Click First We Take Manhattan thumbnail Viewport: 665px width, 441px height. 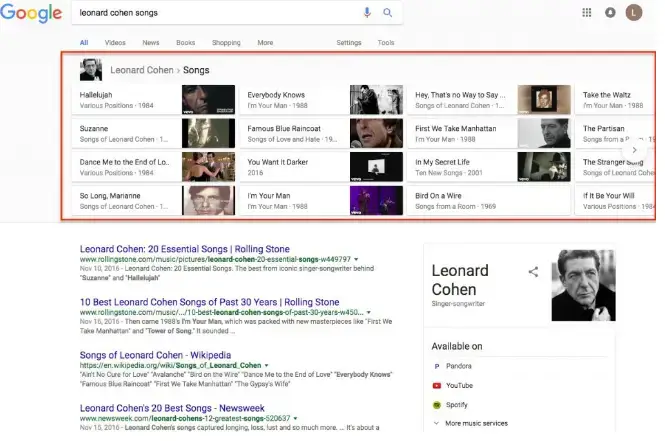pyautogui.click(x=544, y=134)
